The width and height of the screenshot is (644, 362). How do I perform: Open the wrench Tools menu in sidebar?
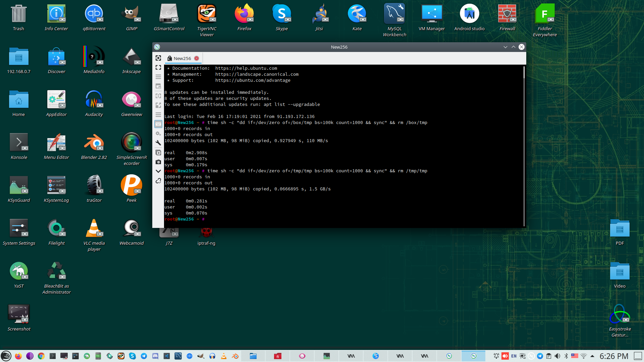158,143
